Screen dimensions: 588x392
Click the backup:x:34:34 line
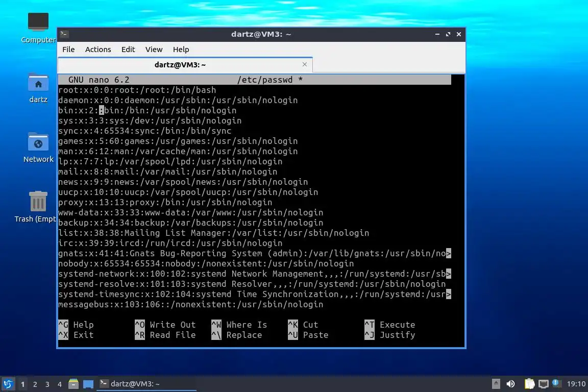point(191,223)
